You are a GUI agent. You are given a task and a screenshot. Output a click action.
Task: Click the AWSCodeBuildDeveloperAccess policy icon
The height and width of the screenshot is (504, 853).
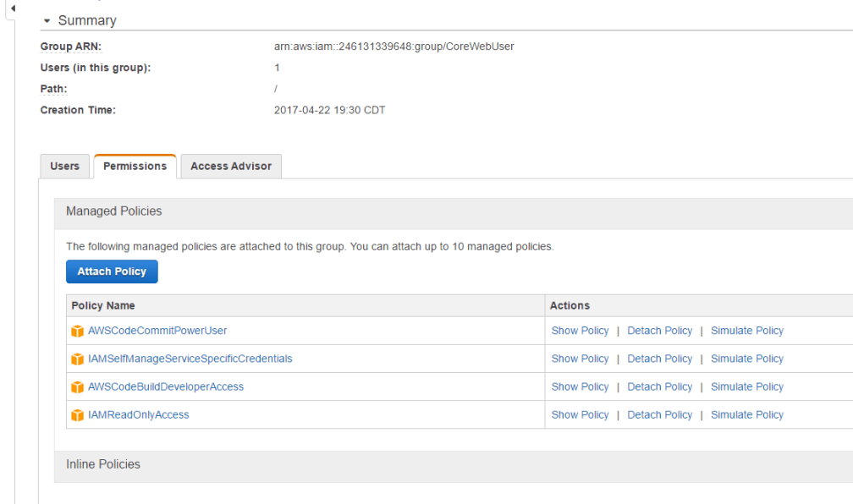click(78, 386)
